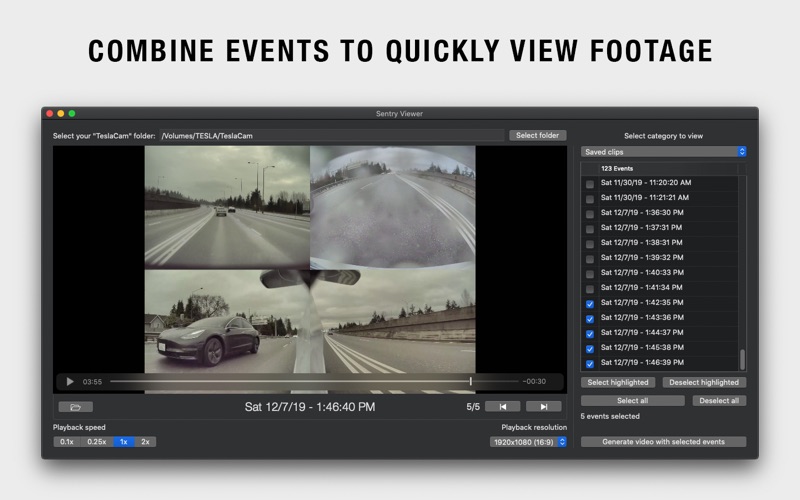
Task: Set playback speed to 2x
Action: point(145,442)
